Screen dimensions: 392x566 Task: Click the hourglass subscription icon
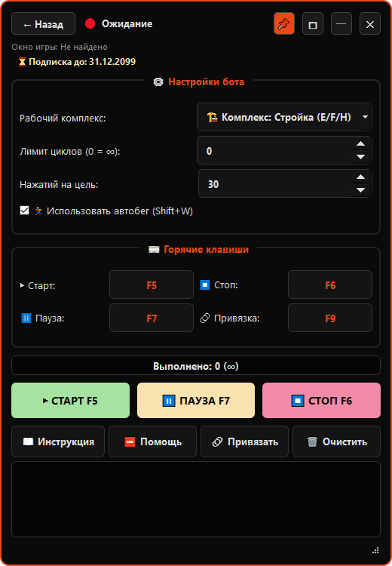tap(23, 62)
